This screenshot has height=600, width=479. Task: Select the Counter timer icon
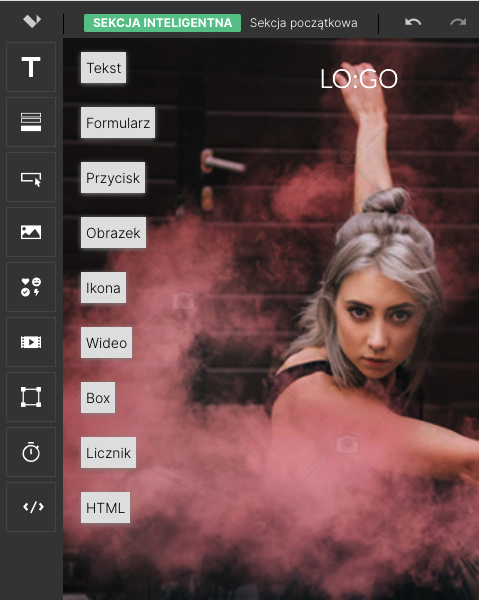(x=31, y=452)
